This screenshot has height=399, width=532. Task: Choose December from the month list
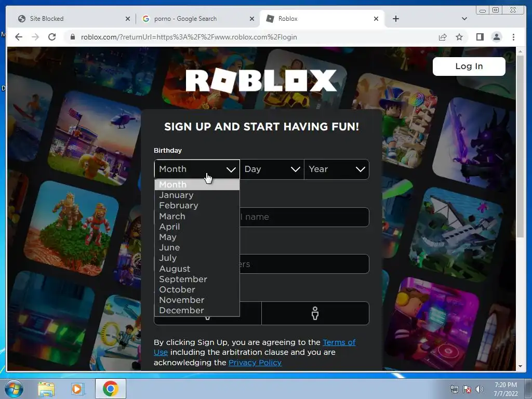197,311
